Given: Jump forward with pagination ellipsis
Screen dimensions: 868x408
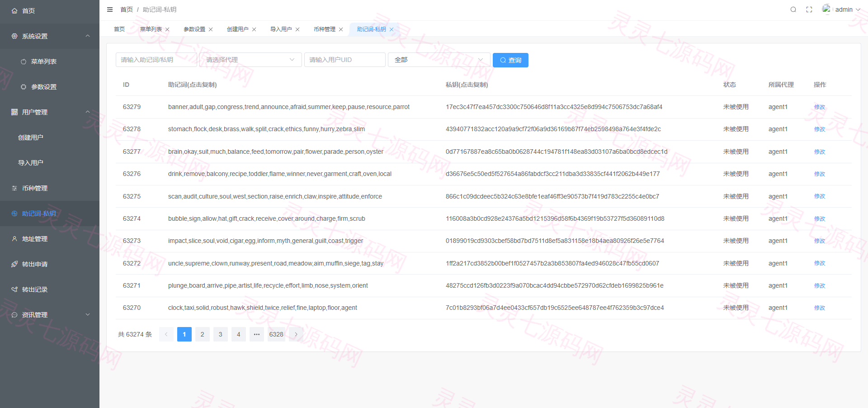Looking at the screenshot, I should pos(257,334).
